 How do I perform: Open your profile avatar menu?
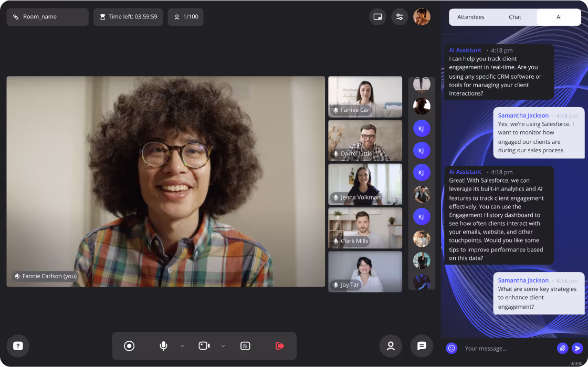point(422,17)
